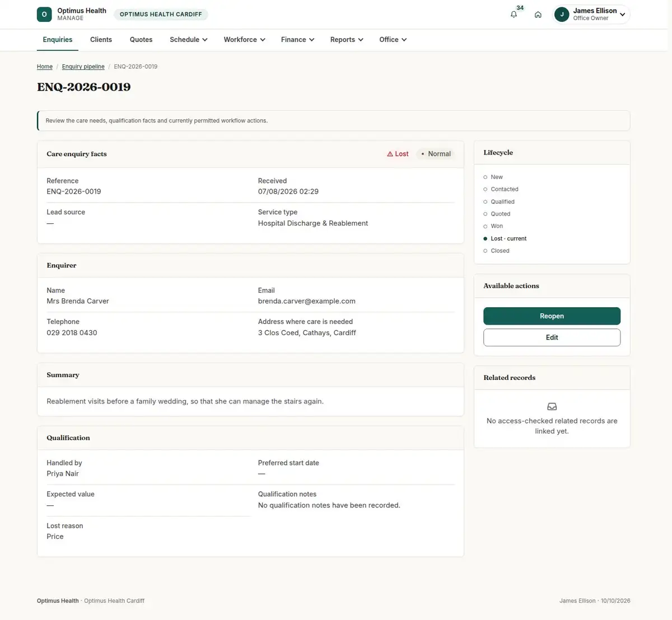
Task: Expand the Workforce dropdown menu
Action: 244,40
